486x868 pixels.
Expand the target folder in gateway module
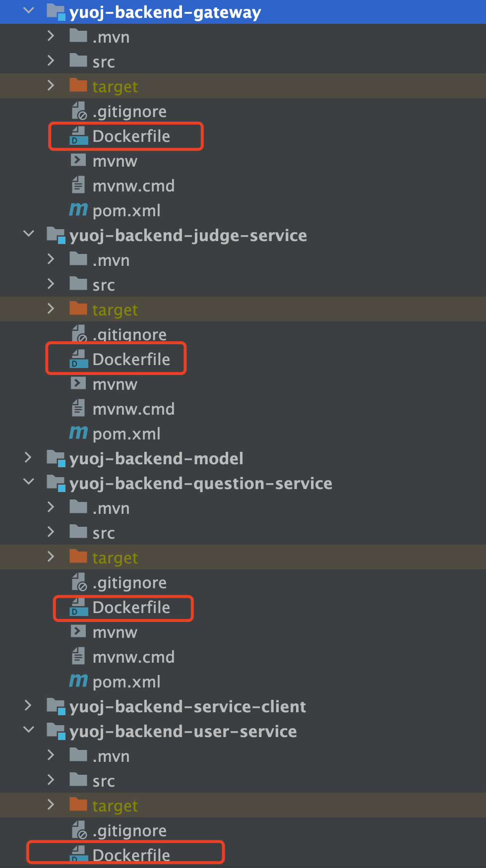click(51, 86)
